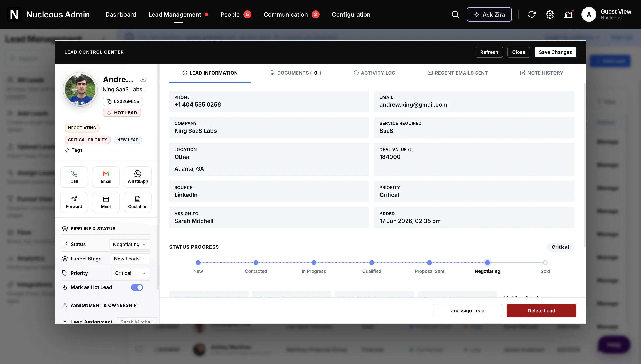Viewport: 641px width, 364px height.
Task: Open the Configuration menu
Action: (x=351, y=15)
